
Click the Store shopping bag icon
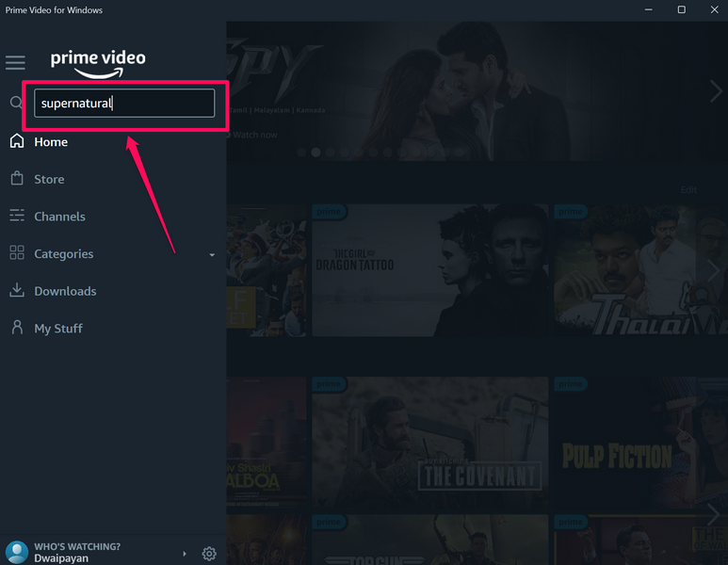[17, 178]
